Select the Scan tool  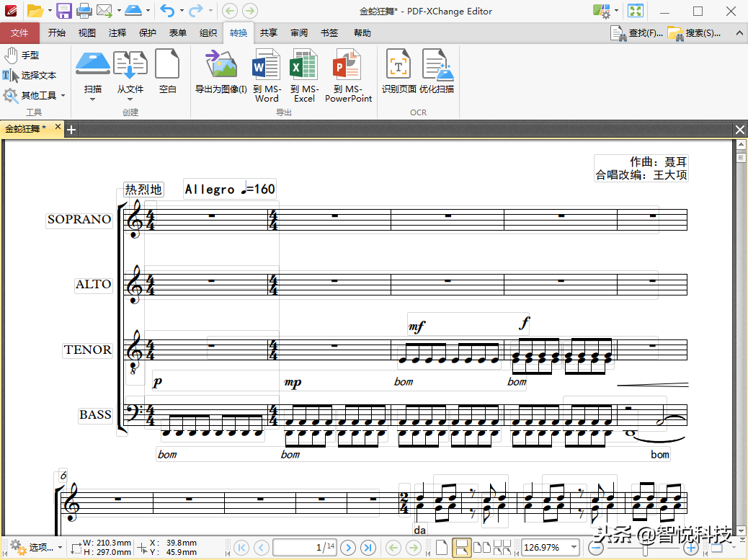[x=92, y=76]
